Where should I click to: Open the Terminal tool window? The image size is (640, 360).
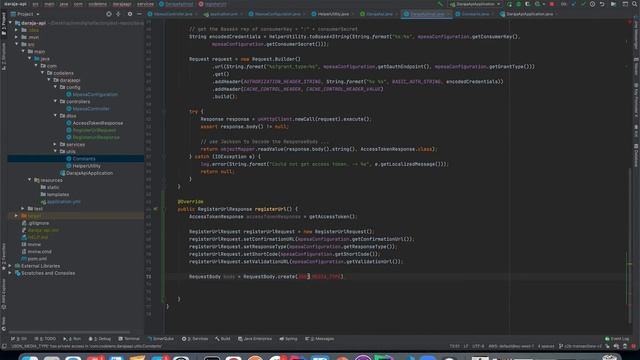tap(129, 339)
